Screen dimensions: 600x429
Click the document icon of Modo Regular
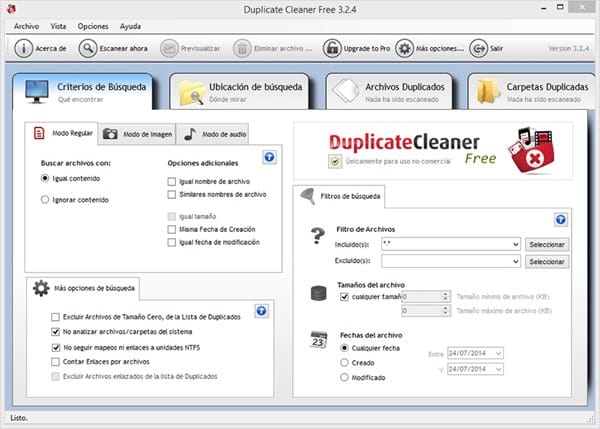point(39,133)
